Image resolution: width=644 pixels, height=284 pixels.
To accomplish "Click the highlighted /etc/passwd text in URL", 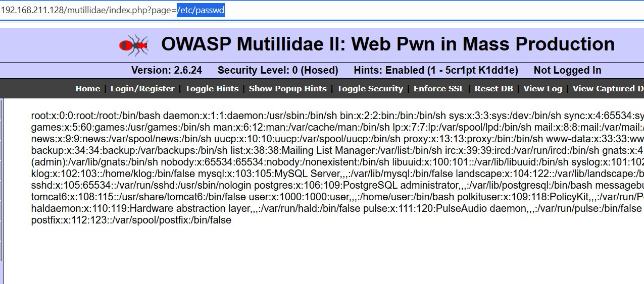I will 201,11.
